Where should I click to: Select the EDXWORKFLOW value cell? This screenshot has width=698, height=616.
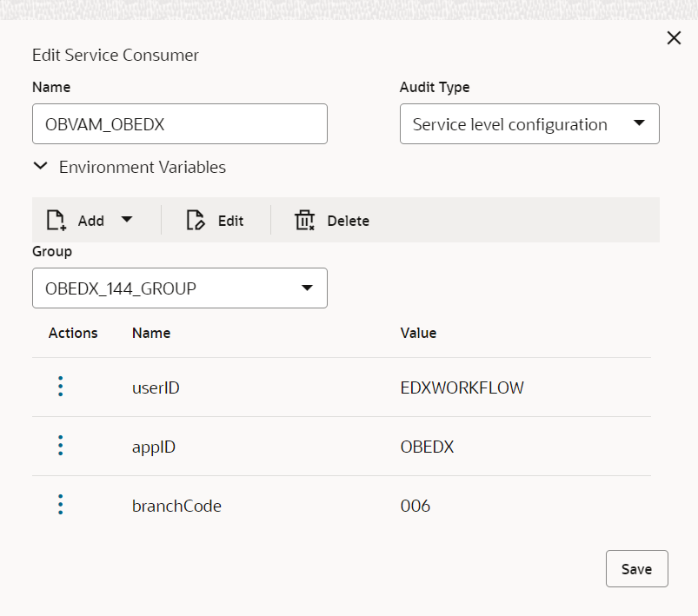pyautogui.click(x=462, y=387)
